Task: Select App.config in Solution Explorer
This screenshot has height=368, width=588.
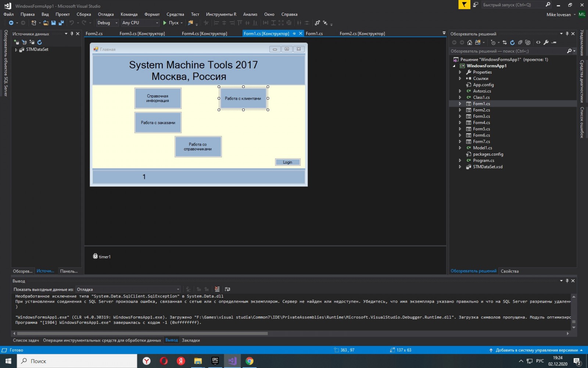Action: pos(483,85)
